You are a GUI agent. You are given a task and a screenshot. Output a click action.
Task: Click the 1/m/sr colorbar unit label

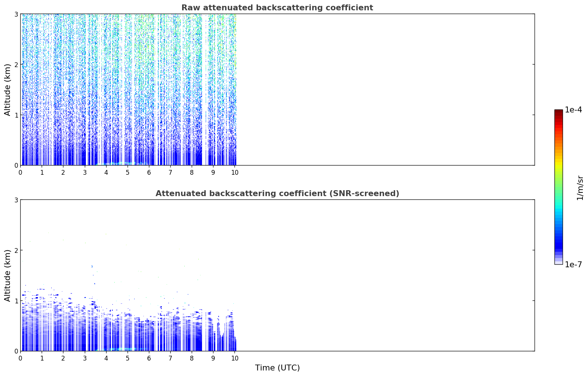[x=580, y=188]
